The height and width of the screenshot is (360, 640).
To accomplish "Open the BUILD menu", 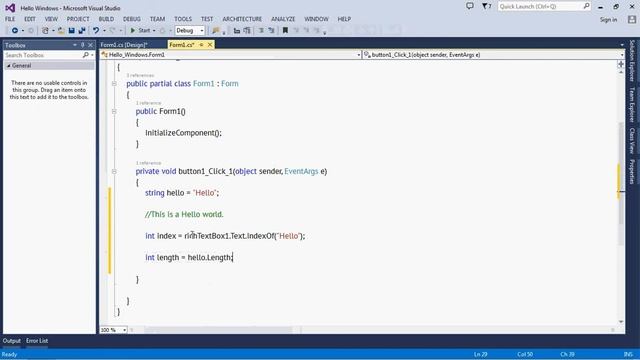I will tap(106, 19).
